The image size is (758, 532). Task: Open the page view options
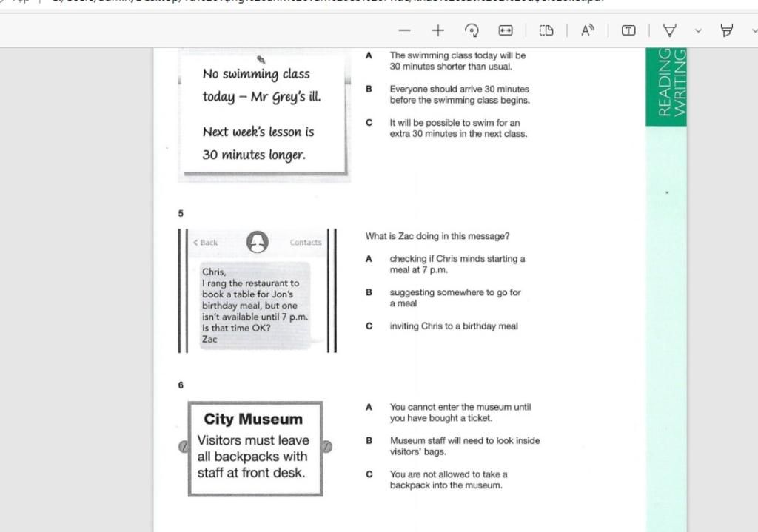click(546, 30)
